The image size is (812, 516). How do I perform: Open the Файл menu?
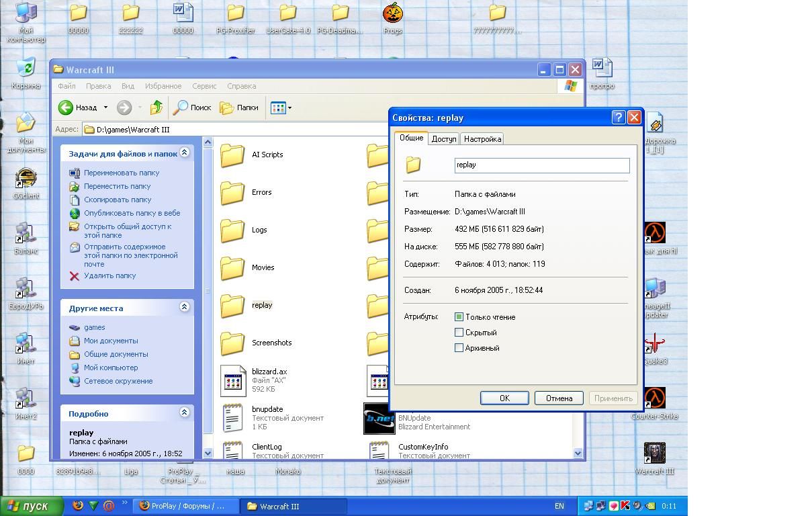point(66,86)
